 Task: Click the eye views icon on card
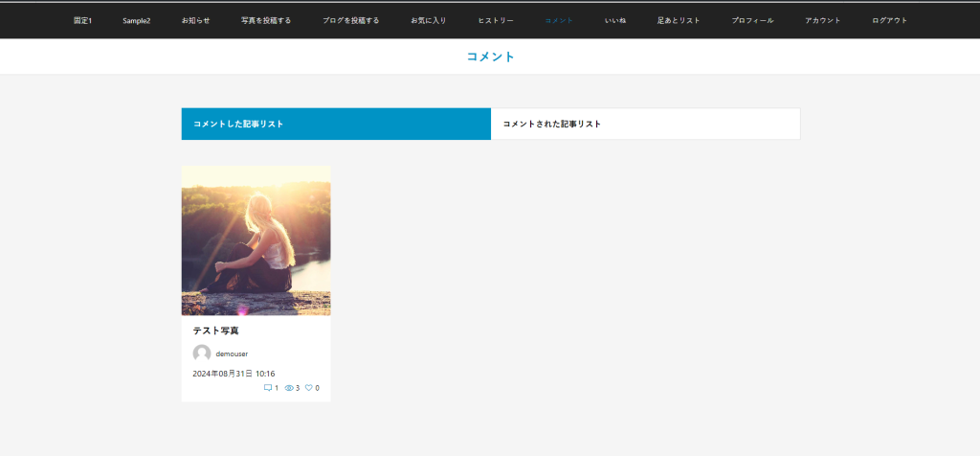point(289,388)
